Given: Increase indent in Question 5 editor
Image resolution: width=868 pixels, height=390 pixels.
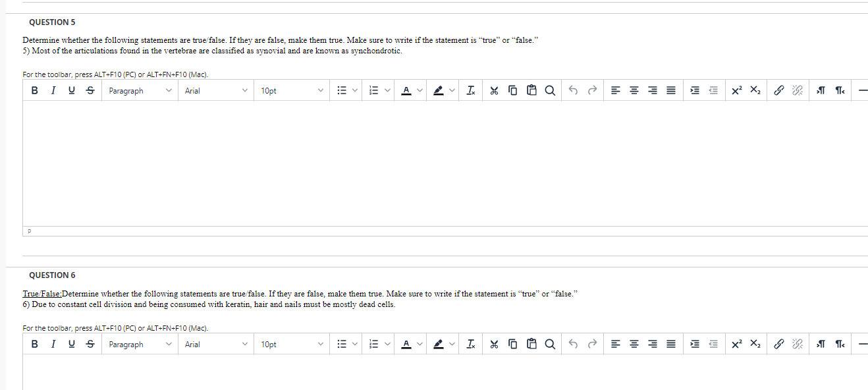Looking at the screenshot, I should click(x=695, y=91).
